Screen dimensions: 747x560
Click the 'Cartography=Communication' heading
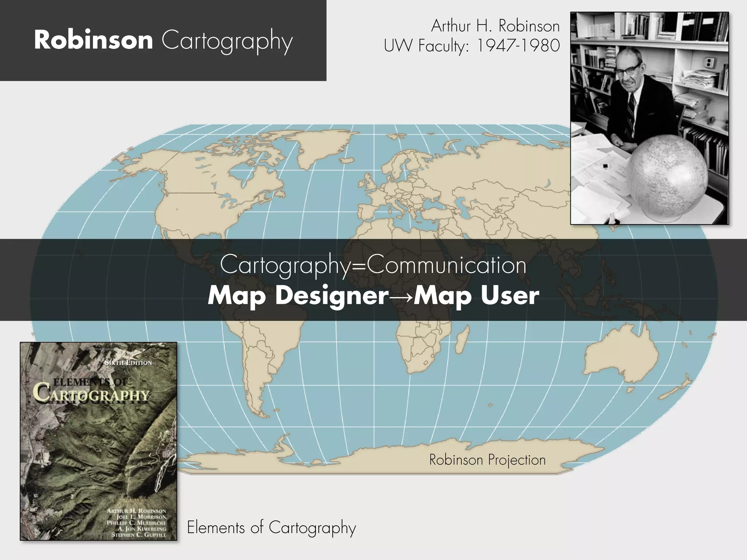(x=373, y=265)
